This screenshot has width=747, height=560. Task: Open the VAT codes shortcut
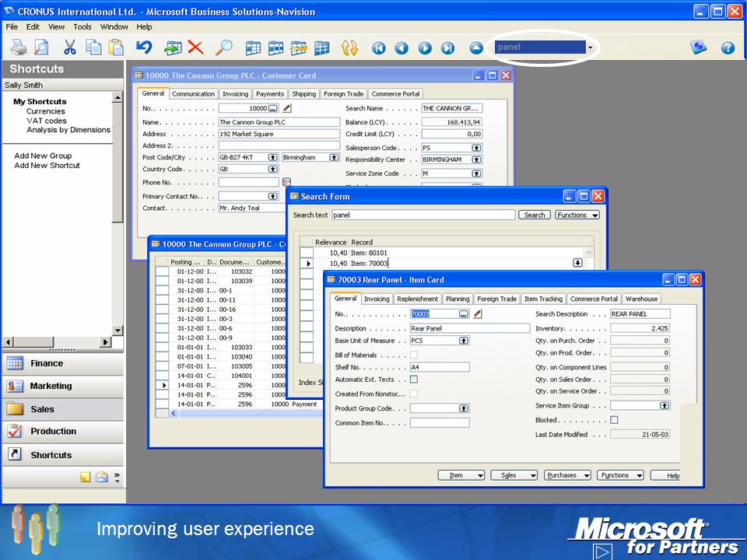click(x=46, y=121)
